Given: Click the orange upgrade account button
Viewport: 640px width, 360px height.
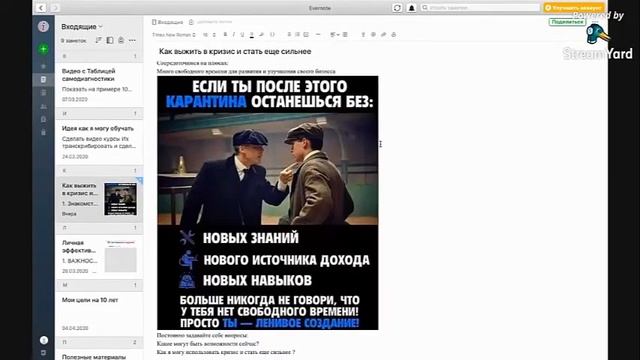Looking at the screenshot, I should (x=573, y=7).
